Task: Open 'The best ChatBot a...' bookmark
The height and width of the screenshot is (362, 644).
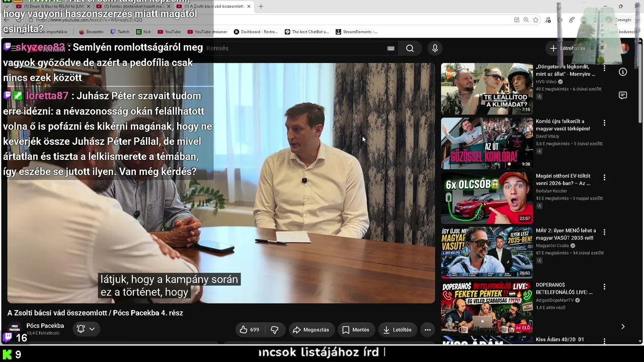Action: tap(307, 32)
